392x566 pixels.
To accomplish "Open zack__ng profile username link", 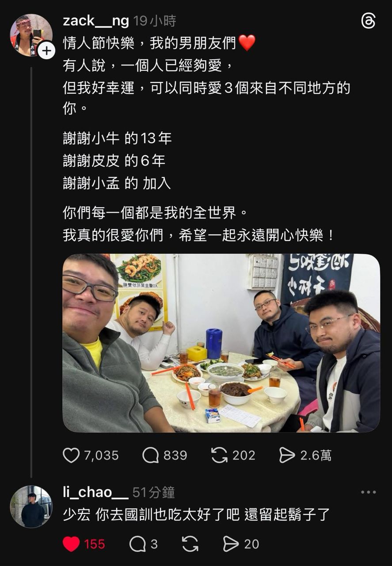I will [x=96, y=21].
